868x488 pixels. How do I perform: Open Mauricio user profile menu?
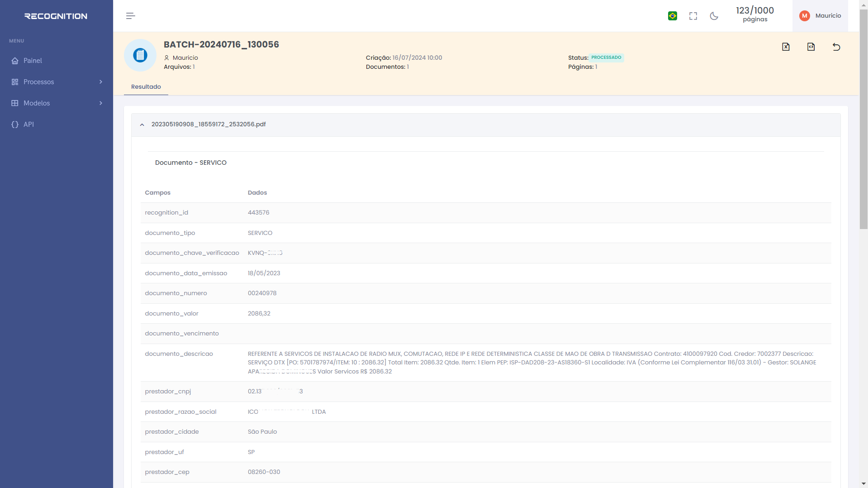pos(820,16)
